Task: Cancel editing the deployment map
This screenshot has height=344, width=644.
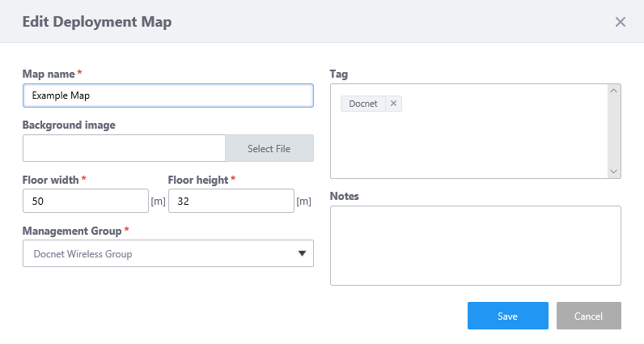Action: [588, 316]
